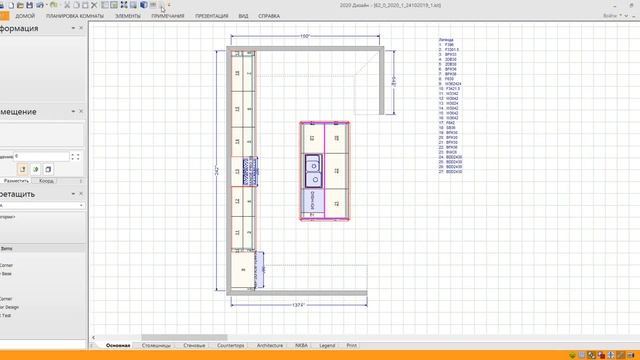Switch to the Разместить tab
Image resolution: width=640 pixels, height=360 pixels.
click(x=16, y=180)
